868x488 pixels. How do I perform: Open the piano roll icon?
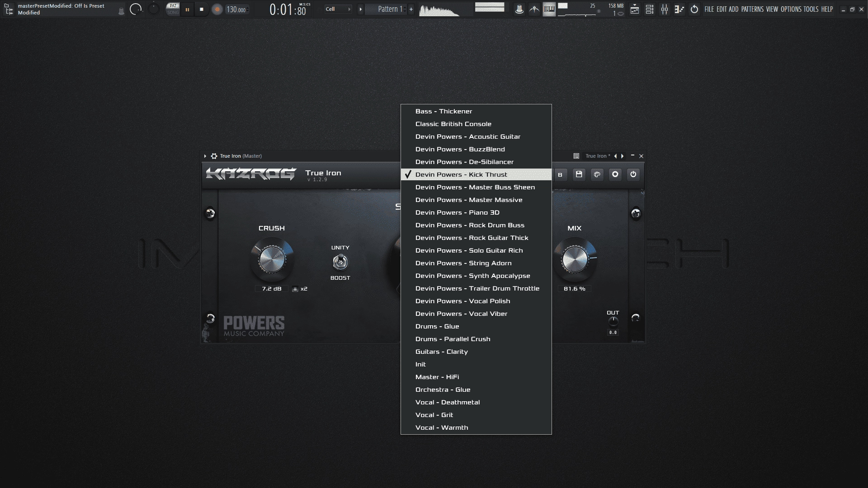point(679,9)
